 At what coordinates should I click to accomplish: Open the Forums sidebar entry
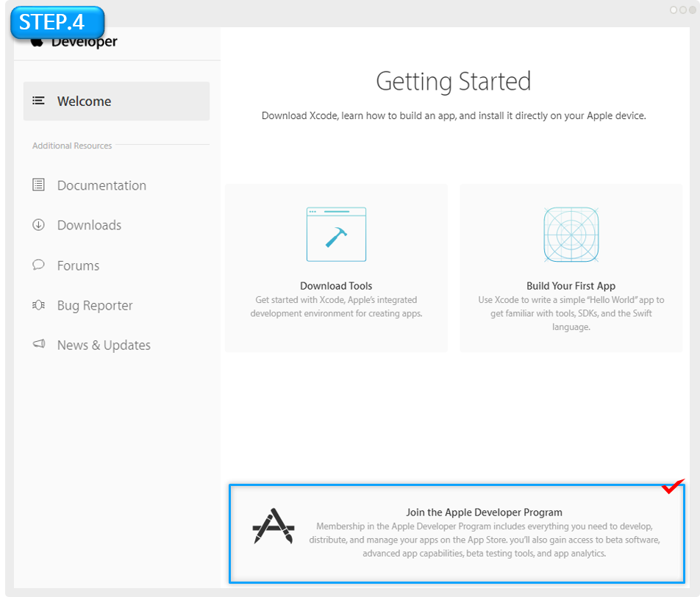pyautogui.click(x=78, y=265)
